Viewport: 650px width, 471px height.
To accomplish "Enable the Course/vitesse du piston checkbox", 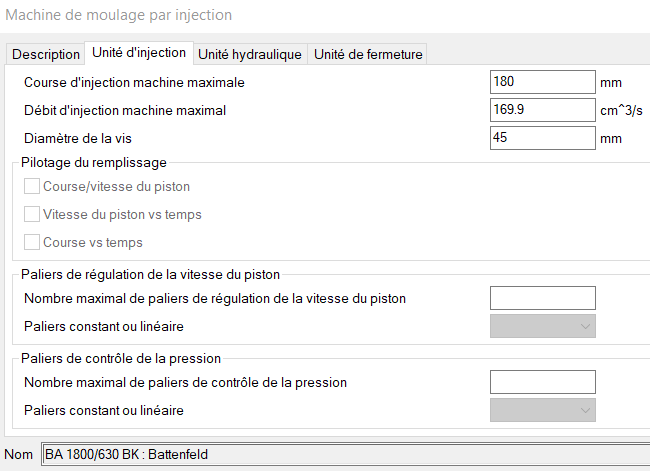I will 32,186.
